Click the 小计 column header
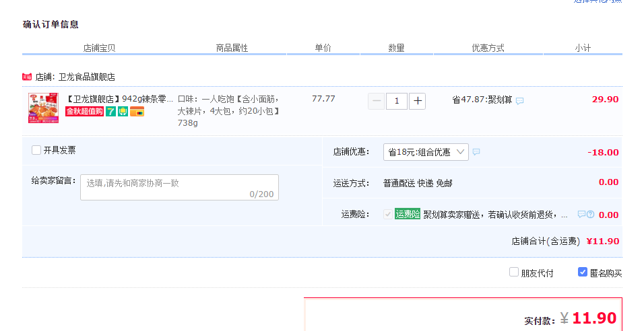 (583, 48)
